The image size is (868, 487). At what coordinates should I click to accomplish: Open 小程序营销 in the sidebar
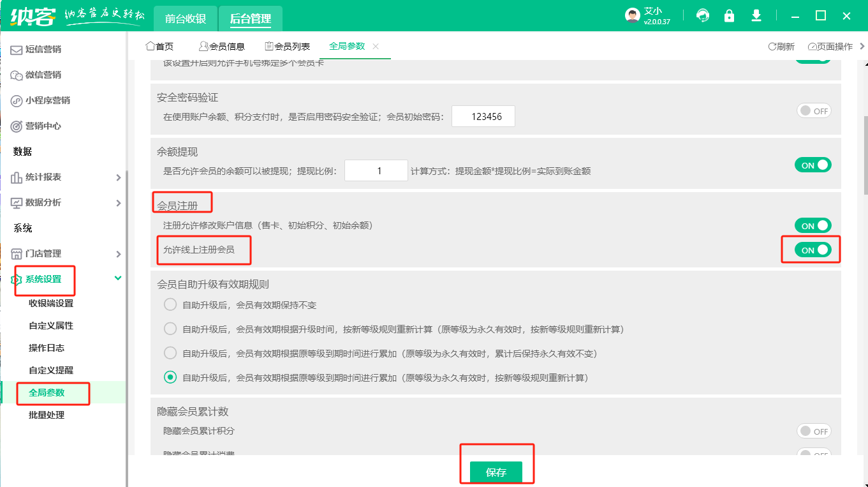click(47, 100)
